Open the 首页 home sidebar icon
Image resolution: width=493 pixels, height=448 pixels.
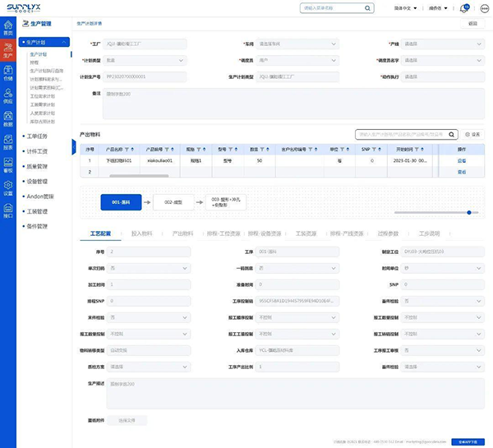[x=8, y=24]
